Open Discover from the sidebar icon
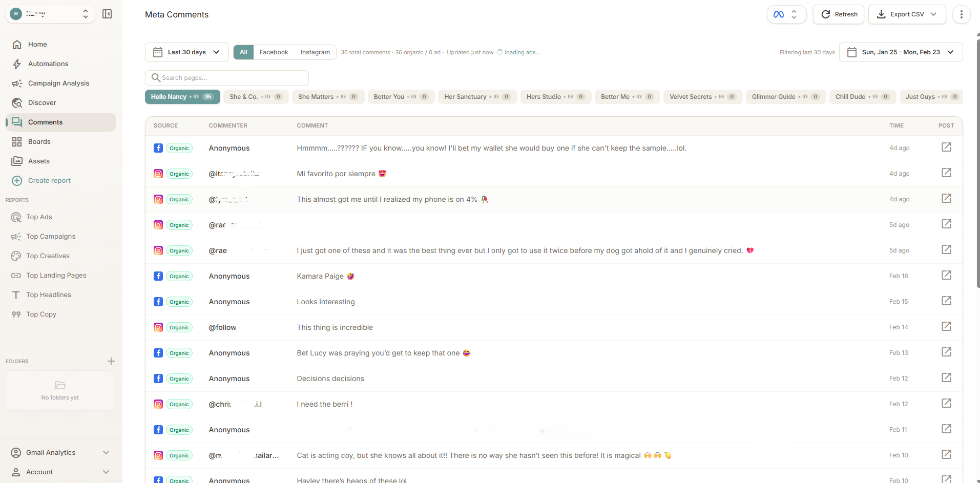980x483 pixels. [x=17, y=102]
